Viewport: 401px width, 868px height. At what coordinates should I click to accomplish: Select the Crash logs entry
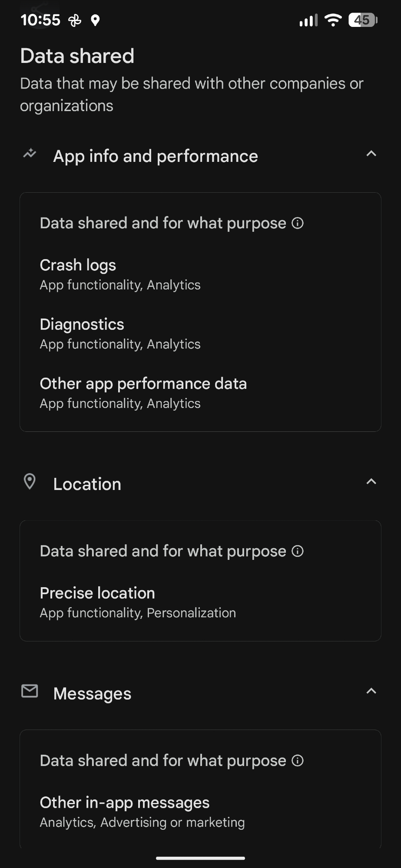tap(120, 274)
